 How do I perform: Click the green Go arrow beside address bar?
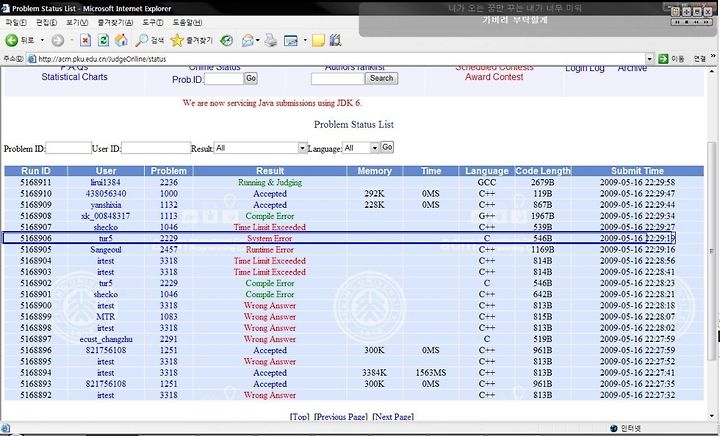coord(663,59)
